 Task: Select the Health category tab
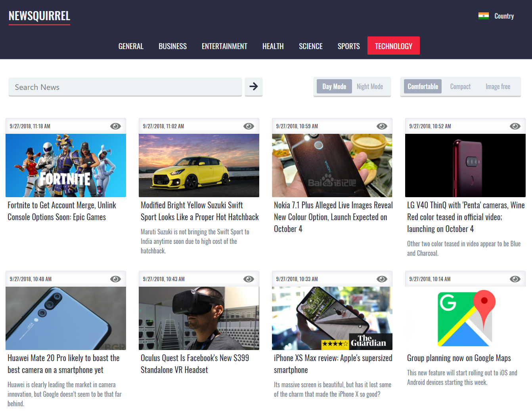point(273,46)
